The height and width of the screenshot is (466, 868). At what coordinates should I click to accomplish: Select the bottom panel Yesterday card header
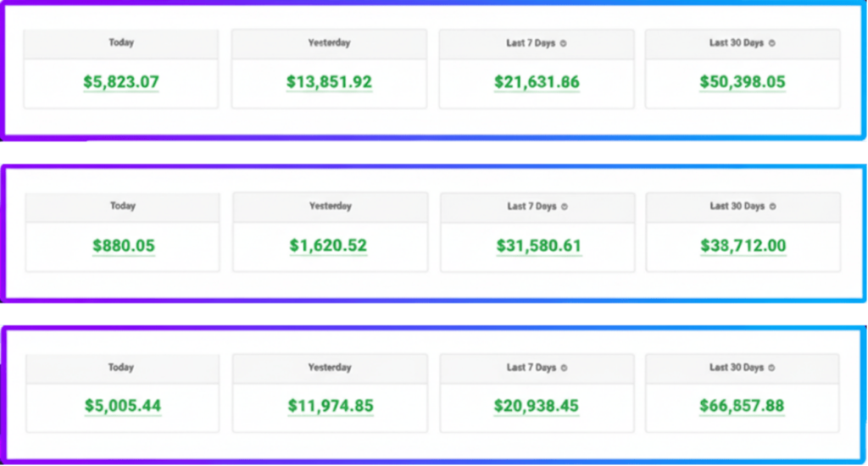[x=330, y=369]
